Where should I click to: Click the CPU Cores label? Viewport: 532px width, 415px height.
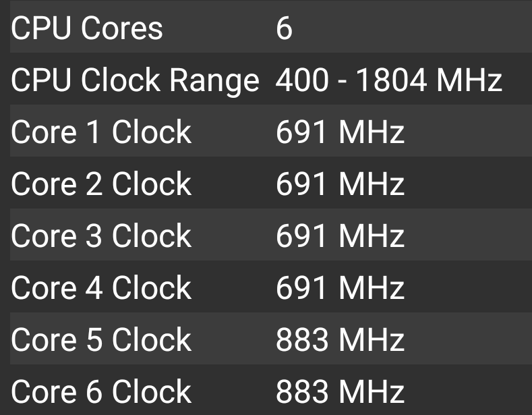pos(87,28)
